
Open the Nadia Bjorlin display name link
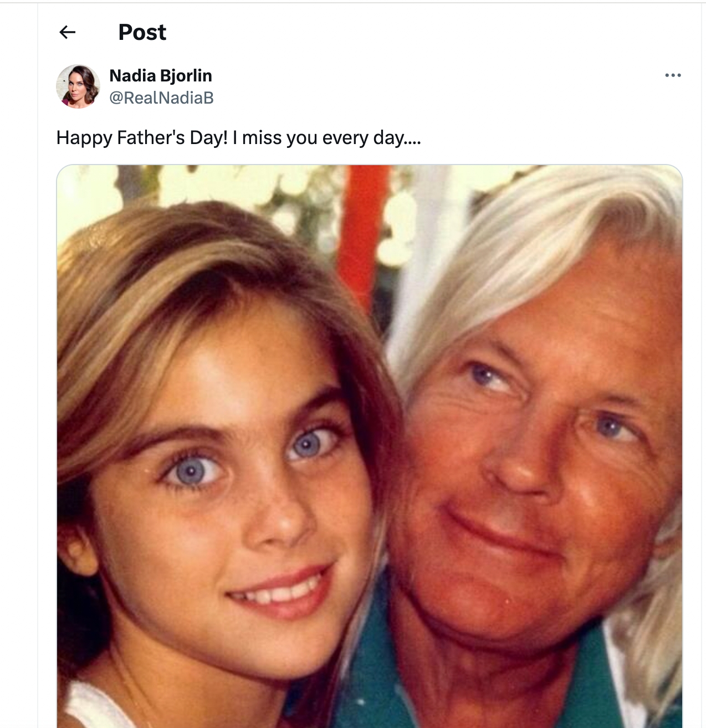coord(161,75)
